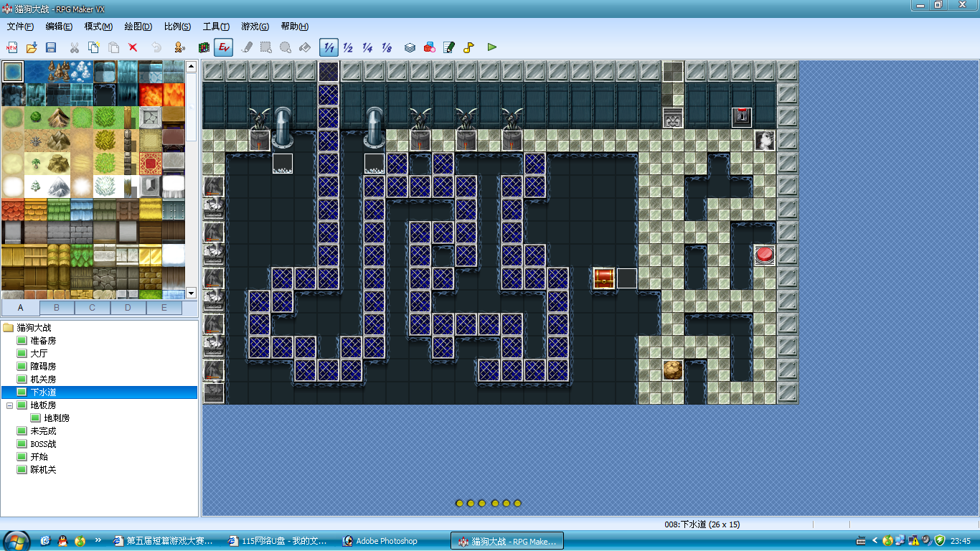Open the 工具(T) menu

tap(216, 27)
